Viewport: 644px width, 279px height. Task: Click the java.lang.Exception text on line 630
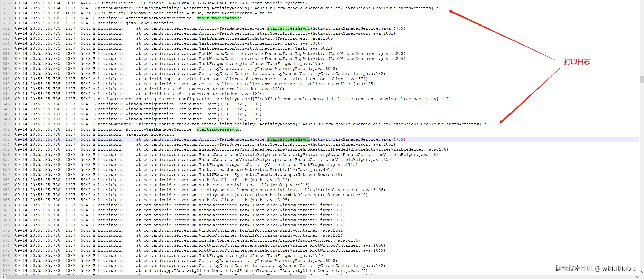149,23
